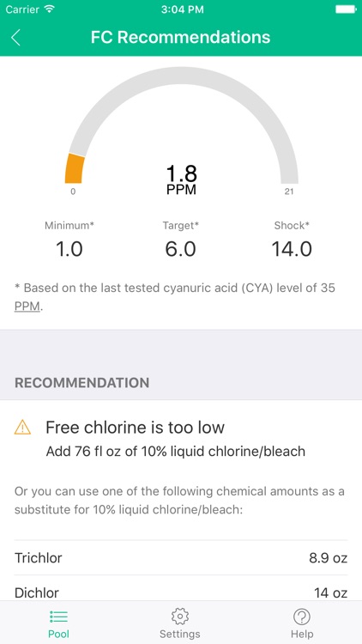Tap the 1.8 PPM gauge reading
Viewport: 362px width, 644px height.
coord(181,179)
